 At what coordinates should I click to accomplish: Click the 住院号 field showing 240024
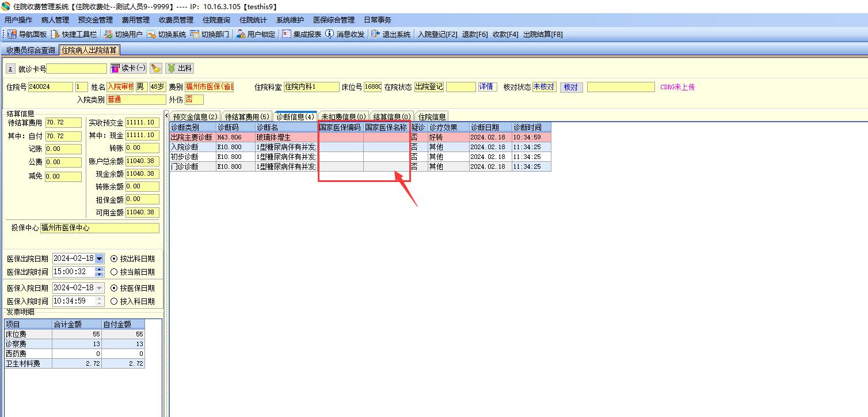pyautogui.click(x=51, y=87)
